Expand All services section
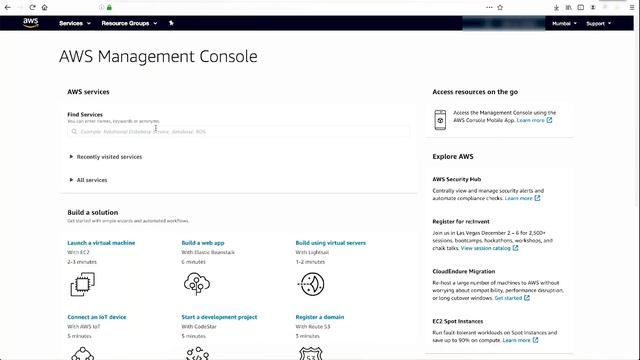This screenshot has height=360, width=640. tap(88, 180)
